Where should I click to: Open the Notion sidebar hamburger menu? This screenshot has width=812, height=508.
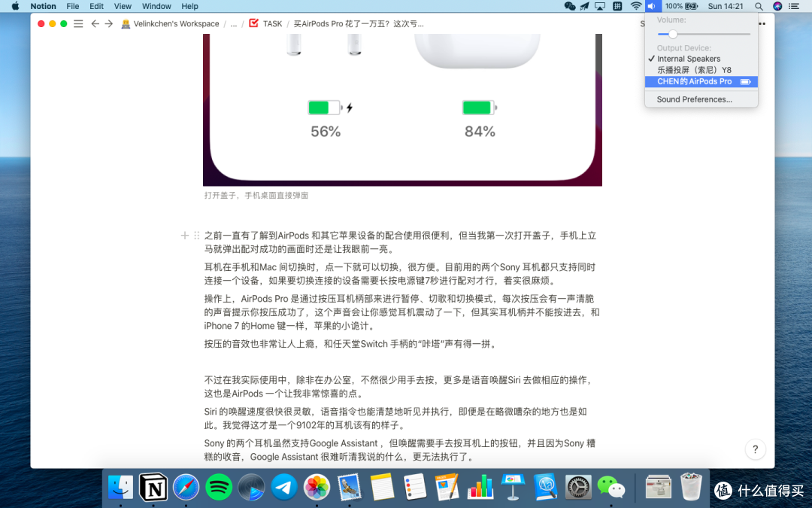(x=78, y=24)
